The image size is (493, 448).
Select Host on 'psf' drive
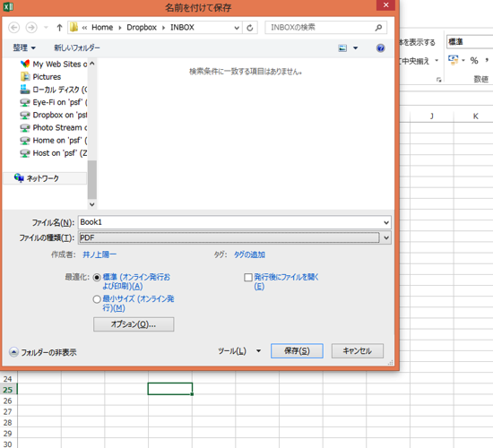tap(54, 153)
